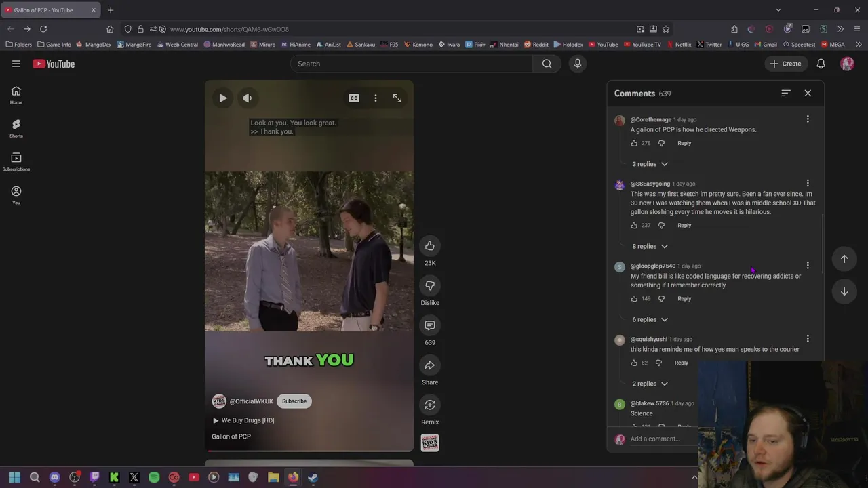Go to next Short with down arrow

pos(844,291)
